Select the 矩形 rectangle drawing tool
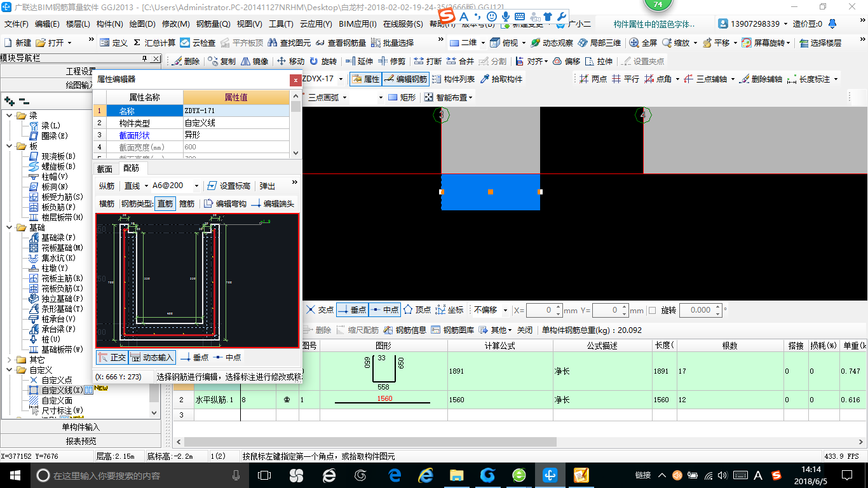The image size is (868, 488). point(402,97)
